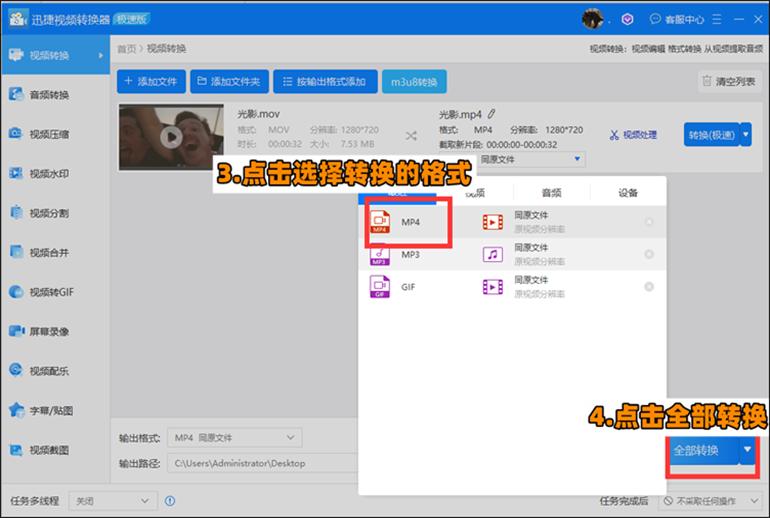The width and height of the screenshot is (770, 518).
Task: Click the MP4 format file icon
Action: click(380, 222)
